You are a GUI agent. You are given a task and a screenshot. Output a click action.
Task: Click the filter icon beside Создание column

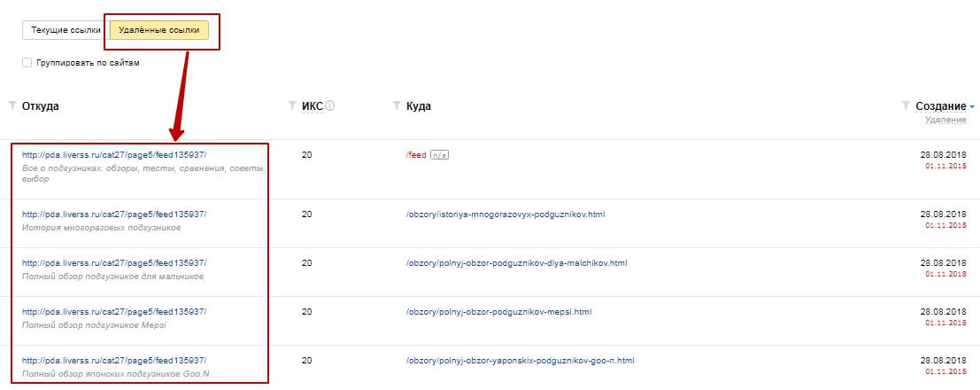pos(907,105)
